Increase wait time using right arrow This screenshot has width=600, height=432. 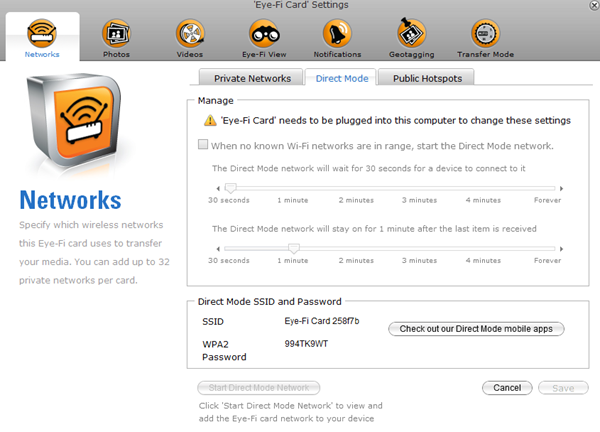click(561, 188)
